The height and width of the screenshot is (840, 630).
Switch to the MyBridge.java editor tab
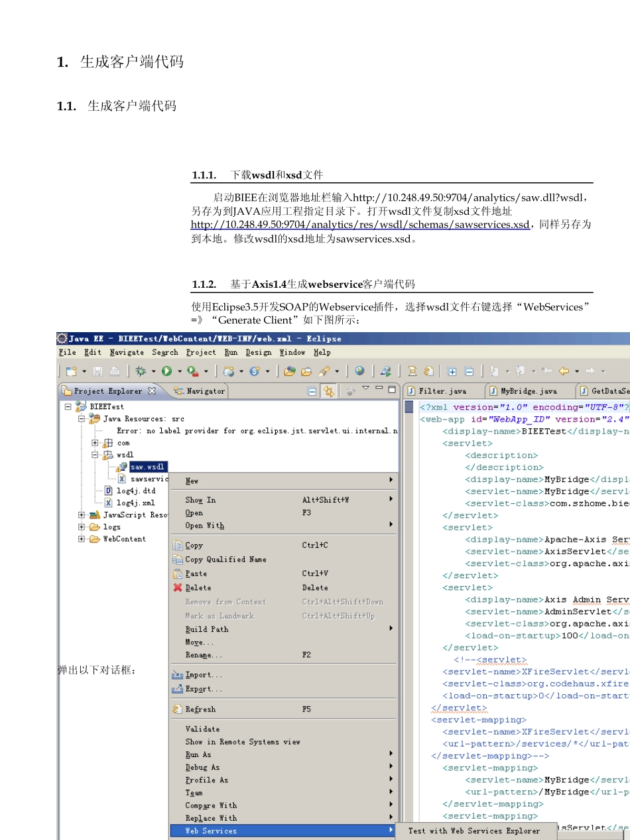click(x=528, y=391)
